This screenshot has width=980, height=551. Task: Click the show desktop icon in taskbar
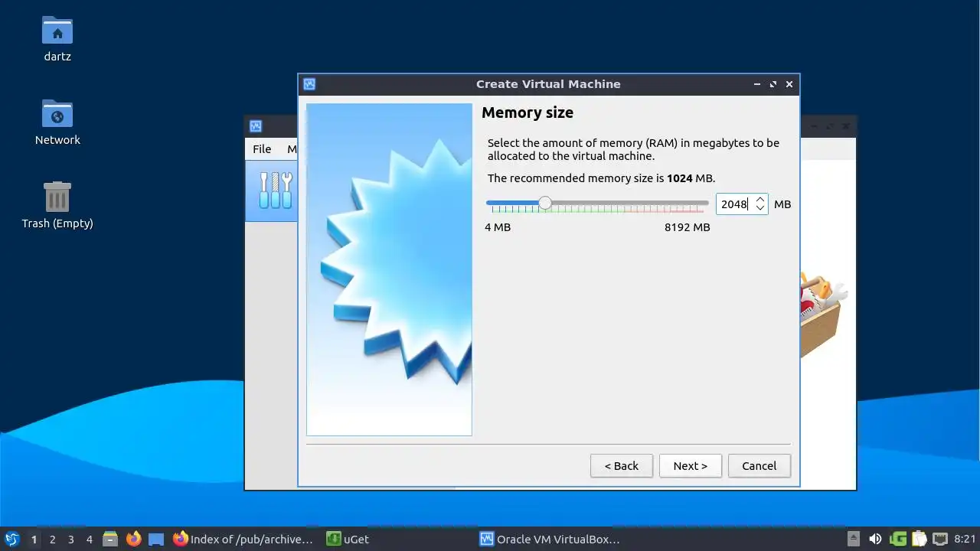[x=157, y=539]
